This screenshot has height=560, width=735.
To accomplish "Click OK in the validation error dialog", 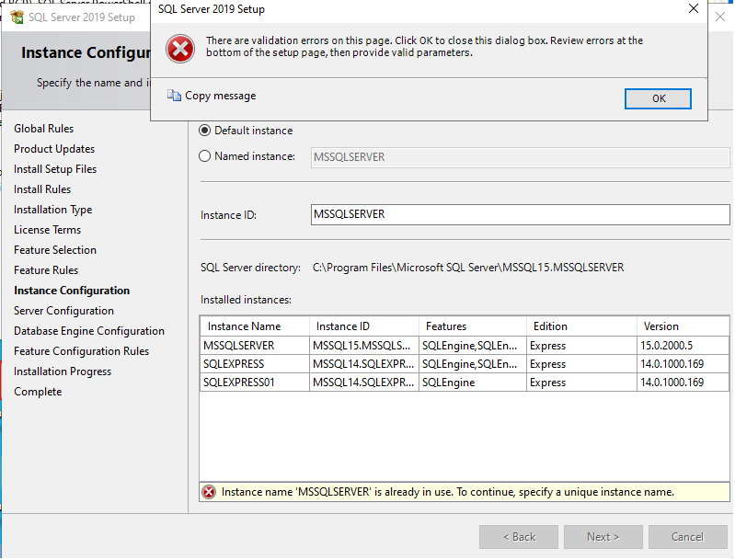I will pyautogui.click(x=658, y=98).
